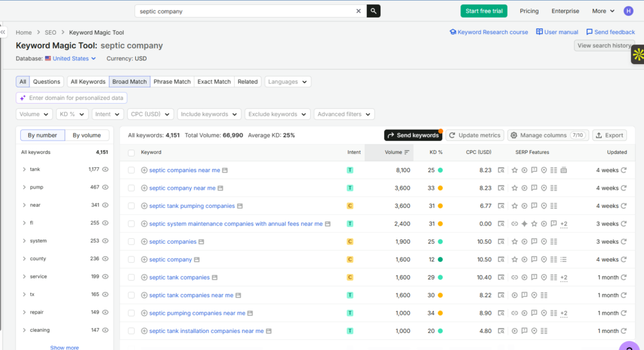644x350 pixels.
Task: Select the Related tab
Action: (248, 82)
